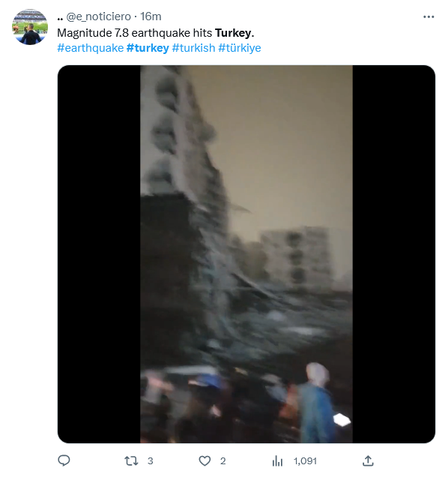448x477 pixels.
Task: View analytics via bar chart icon
Action: coord(277,461)
